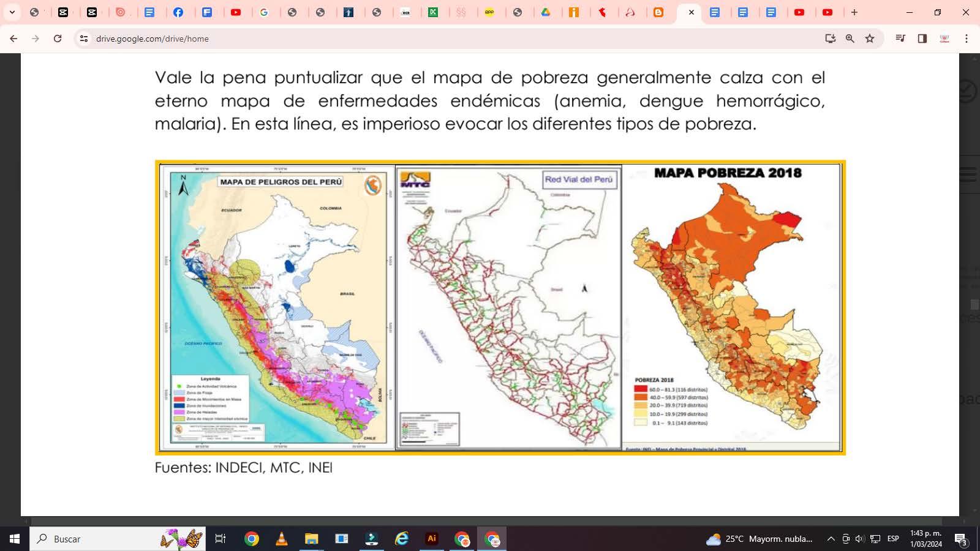Open the media controls icon in toolbar
980x551 pixels.
(x=900, y=39)
